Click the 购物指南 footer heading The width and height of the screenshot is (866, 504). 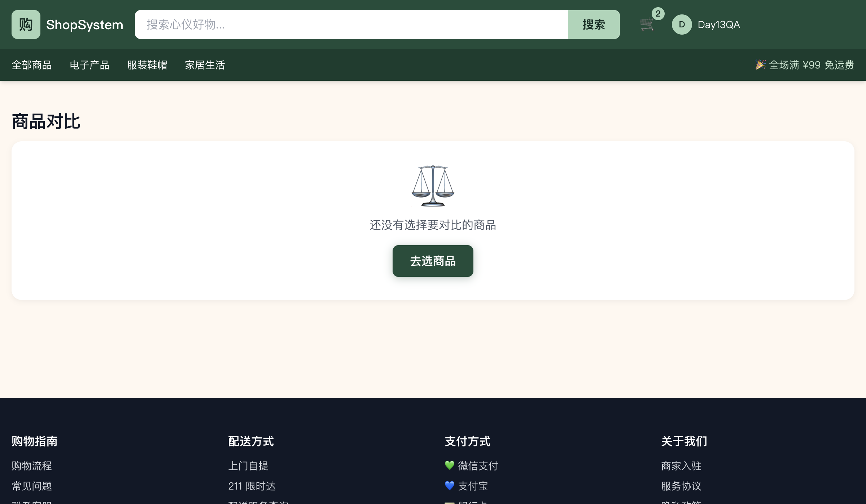pos(35,441)
